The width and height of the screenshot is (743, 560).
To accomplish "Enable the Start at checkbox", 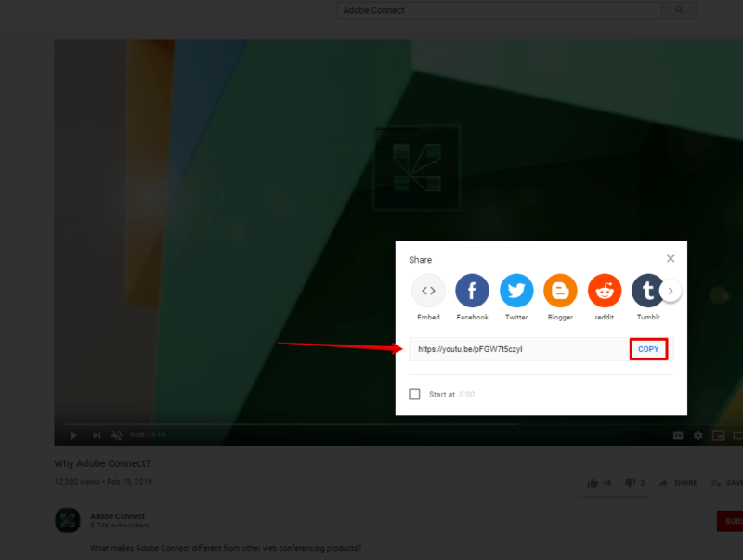I will click(414, 394).
